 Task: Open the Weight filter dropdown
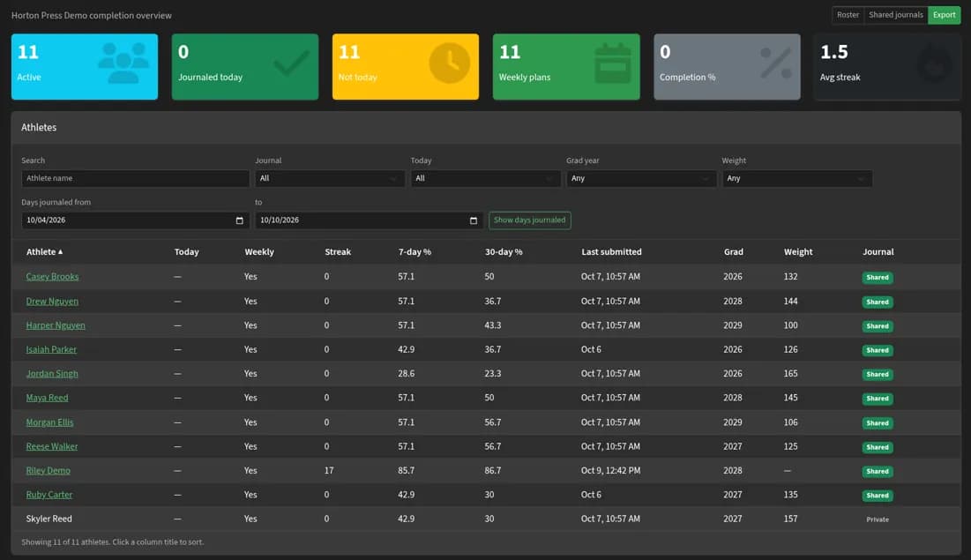pyautogui.click(x=797, y=178)
